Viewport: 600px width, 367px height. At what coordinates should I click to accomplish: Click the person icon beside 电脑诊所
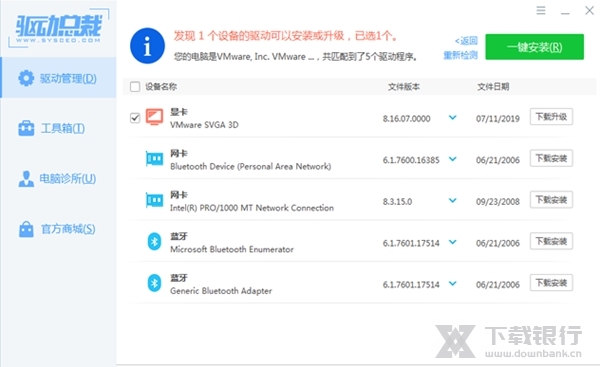26,179
